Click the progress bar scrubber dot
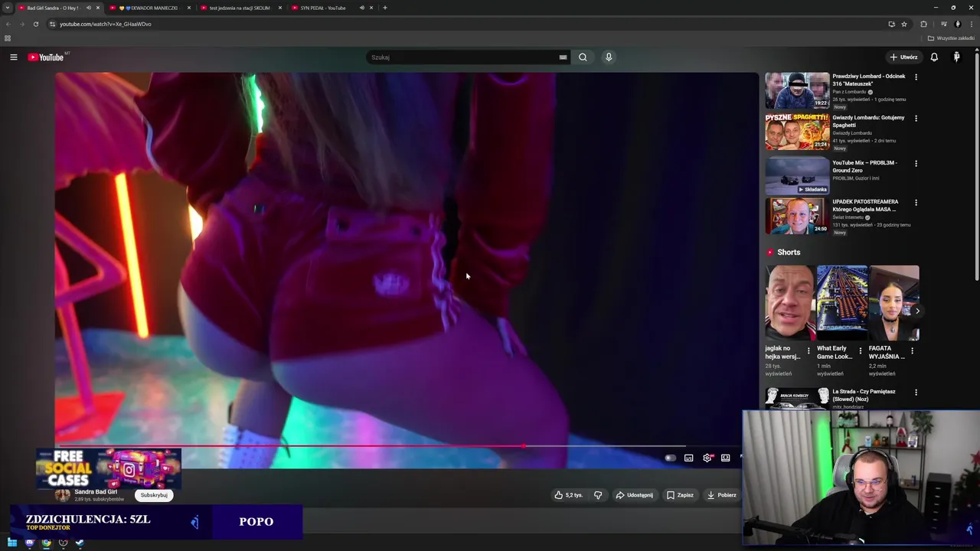Image resolution: width=980 pixels, height=551 pixels. pyautogui.click(x=524, y=446)
